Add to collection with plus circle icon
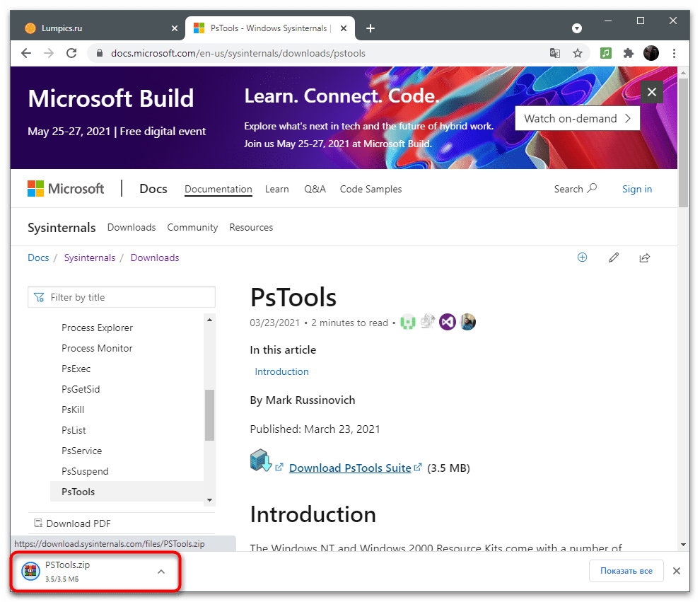Viewport: 700px width, 602px height. [583, 257]
